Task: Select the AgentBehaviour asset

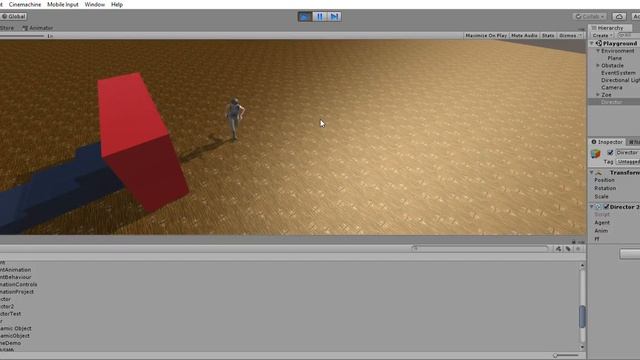Action: [x=16, y=278]
